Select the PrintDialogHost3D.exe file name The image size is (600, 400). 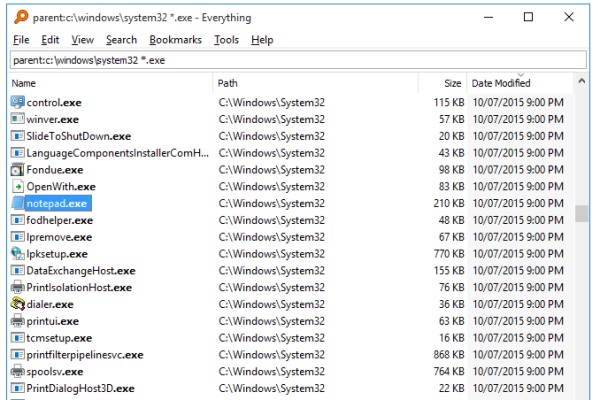(80, 389)
